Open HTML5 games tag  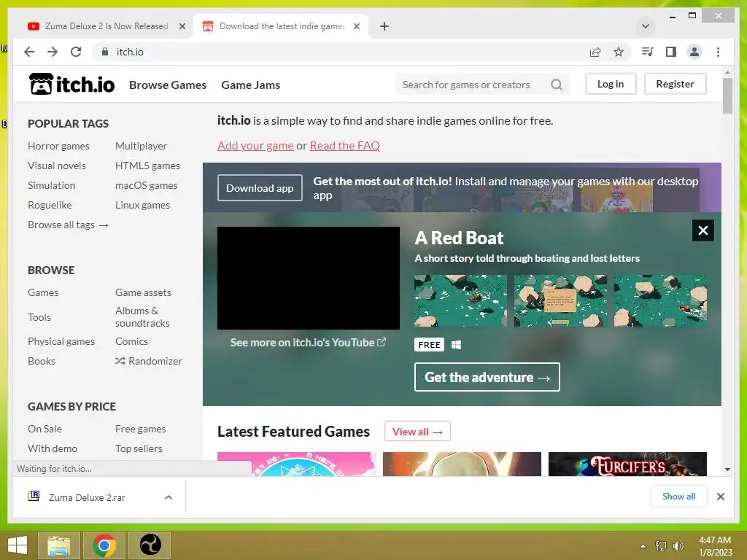147,166
